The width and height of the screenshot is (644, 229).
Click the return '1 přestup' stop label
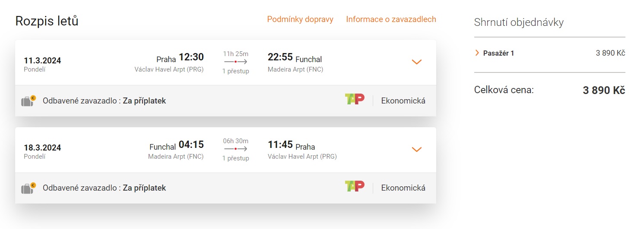point(236,158)
